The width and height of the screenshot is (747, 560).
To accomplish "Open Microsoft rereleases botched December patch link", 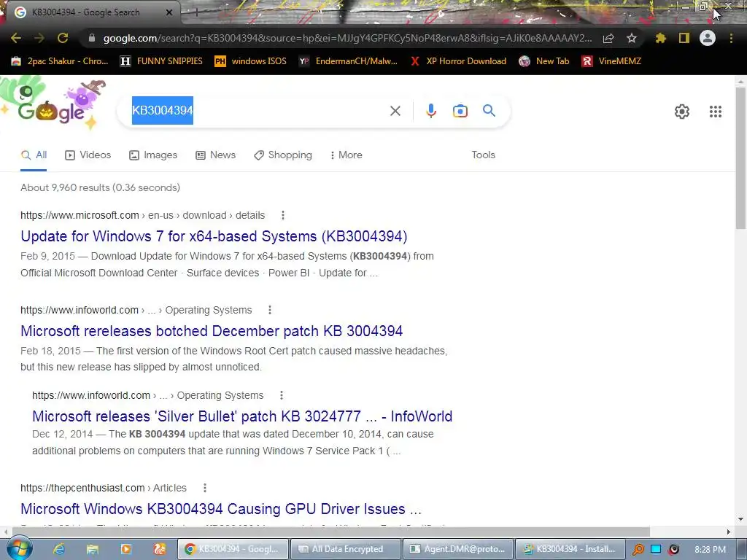I will [x=212, y=331].
